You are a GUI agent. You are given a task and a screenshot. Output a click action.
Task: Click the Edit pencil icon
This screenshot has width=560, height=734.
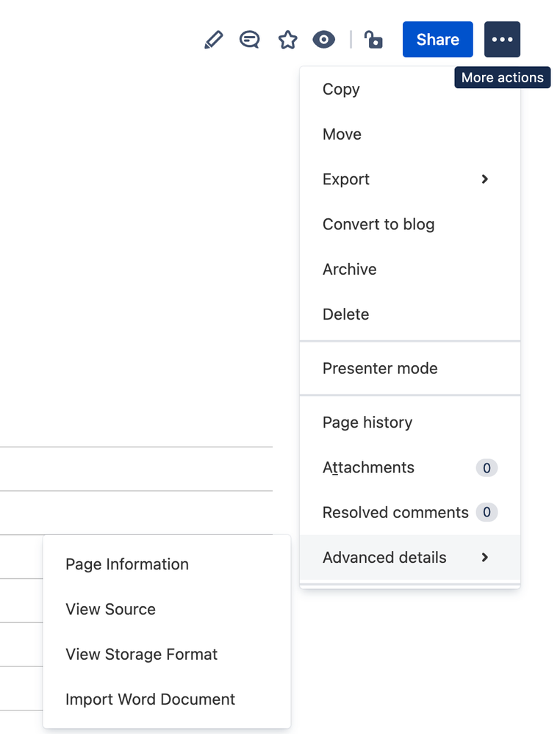[x=214, y=40]
